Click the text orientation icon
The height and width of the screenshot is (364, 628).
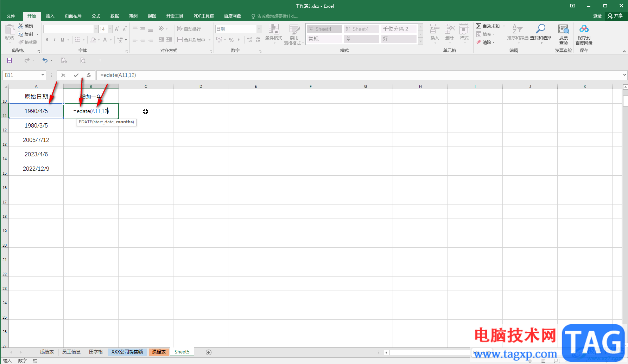(x=161, y=29)
